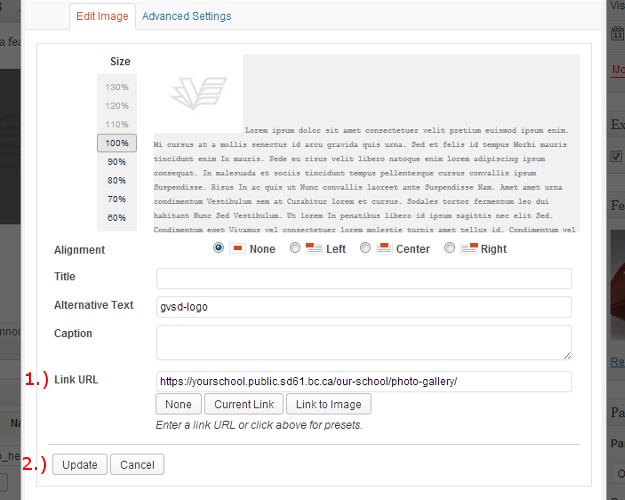Click the logo image preview

(x=198, y=94)
